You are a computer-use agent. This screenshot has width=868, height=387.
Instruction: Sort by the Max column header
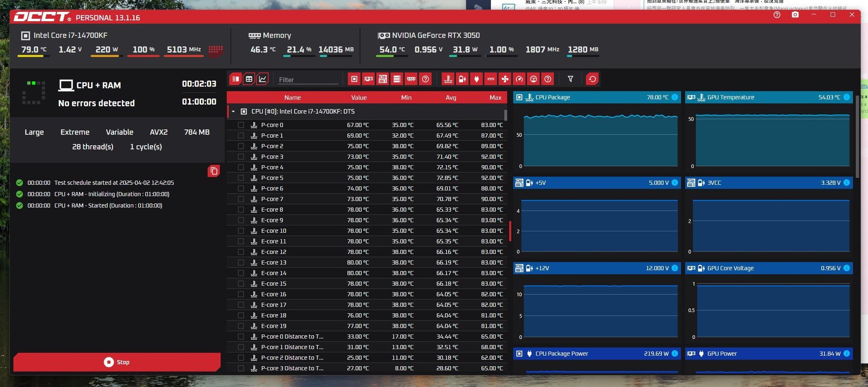click(495, 97)
